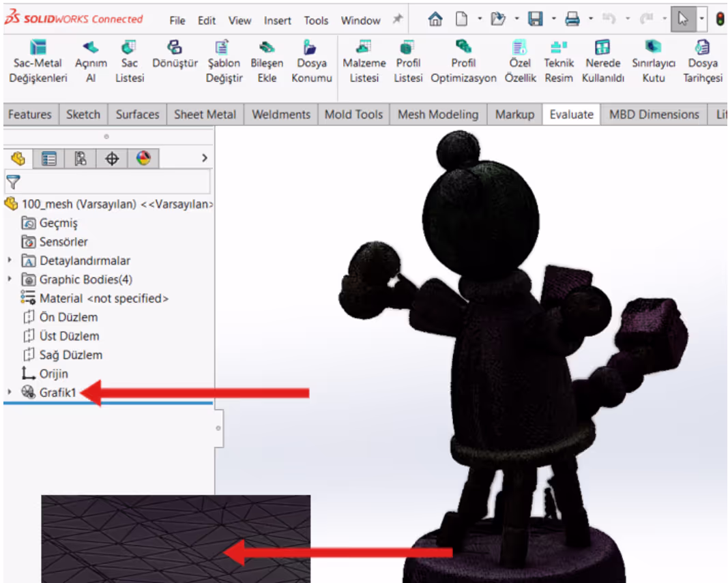Expand Graphic Bodies(4) folder
This screenshot has width=728, height=583.
pyautogui.click(x=10, y=279)
